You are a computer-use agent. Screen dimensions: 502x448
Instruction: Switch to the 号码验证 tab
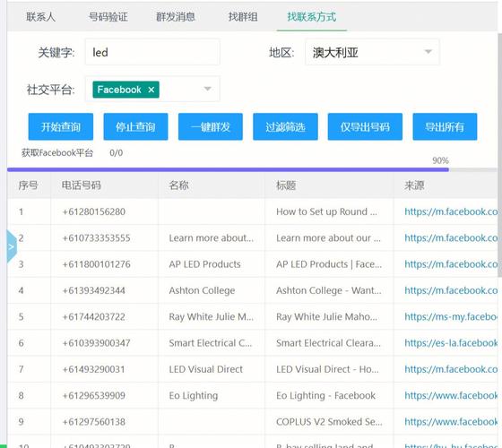(x=108, y=17)
